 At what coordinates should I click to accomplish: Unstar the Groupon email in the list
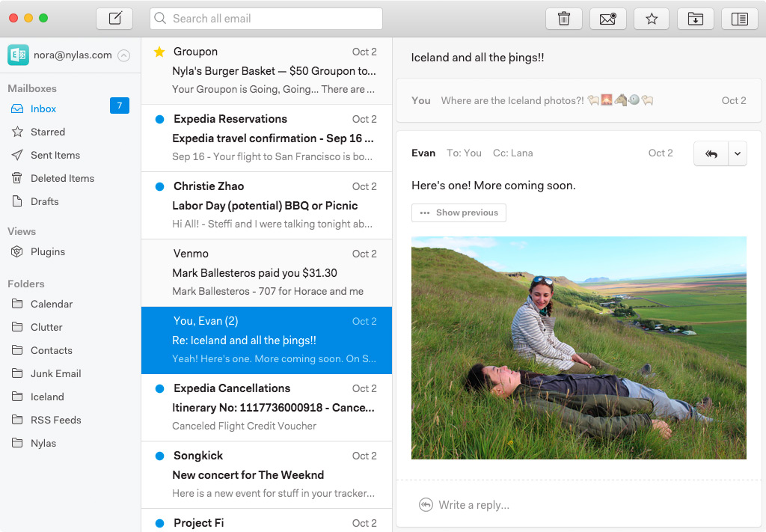point(159,52)
